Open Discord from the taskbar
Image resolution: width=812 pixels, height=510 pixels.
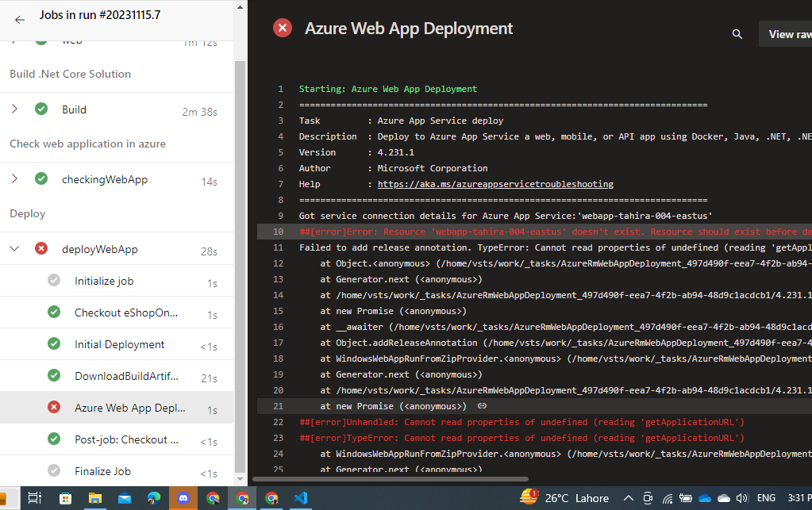183,498
